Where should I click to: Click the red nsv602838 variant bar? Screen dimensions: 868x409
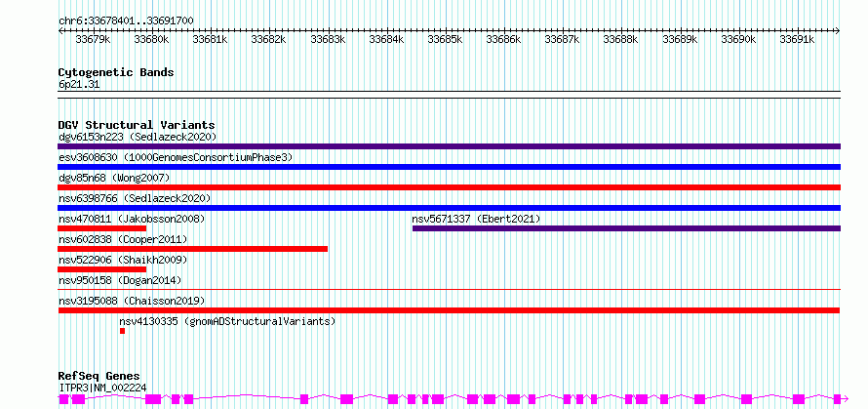(193, 249)
